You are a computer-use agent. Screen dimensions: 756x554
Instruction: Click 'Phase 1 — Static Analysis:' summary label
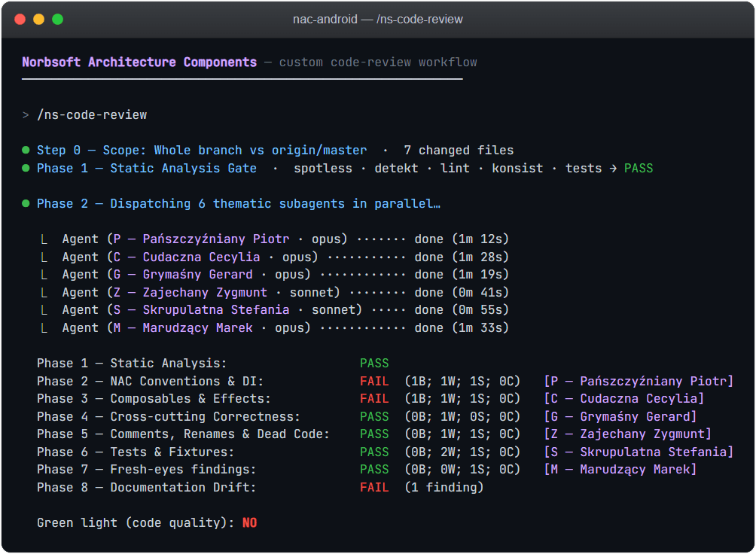pos(132,363)
